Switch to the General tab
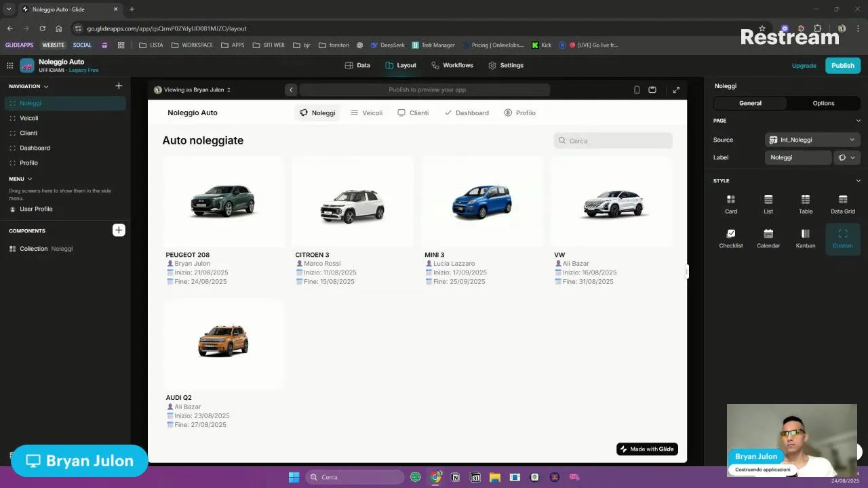The height and width of the screenshot is (488, 868). (x=750, y=103)
